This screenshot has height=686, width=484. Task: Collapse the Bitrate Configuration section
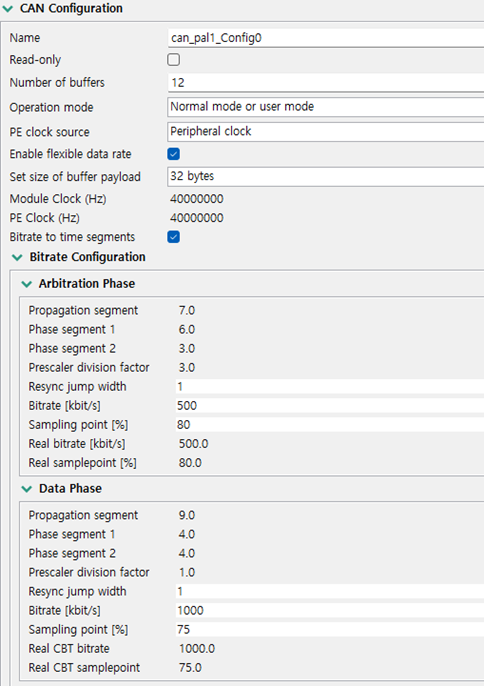pos(17,257)
